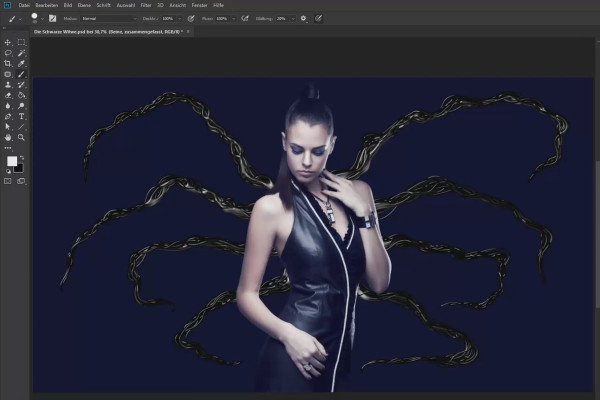Open the 3D menu
The width and height of the screenshot is (600, 400).
160,5
